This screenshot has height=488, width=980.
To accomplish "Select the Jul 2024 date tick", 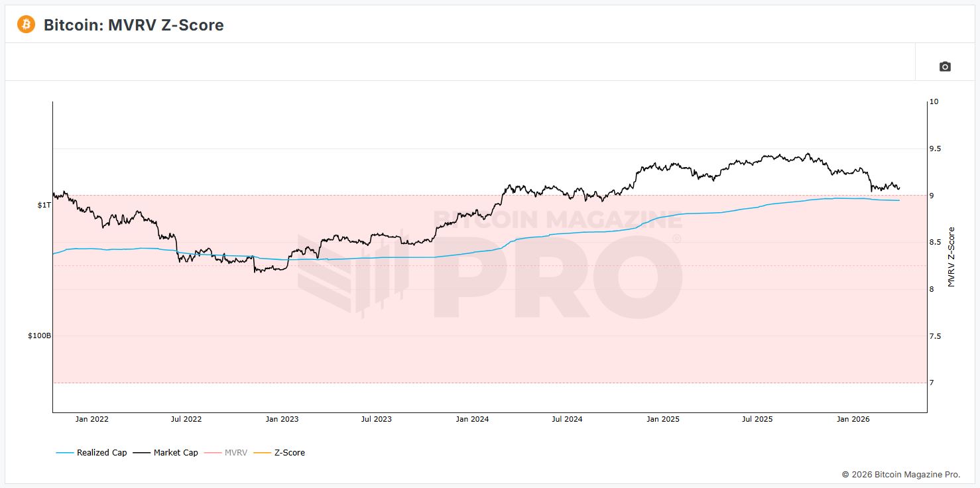I will click(x=566, y=419).
